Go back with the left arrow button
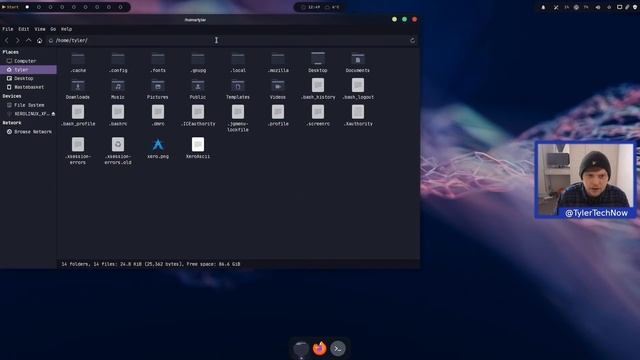The width and height of the screenshot is (640, 360). coord(7,40)
